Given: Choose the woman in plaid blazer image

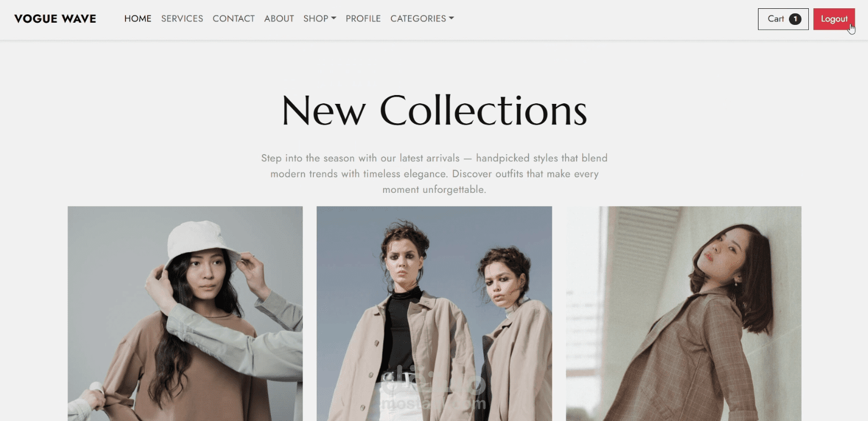Looking at the screenshot, I should (x=683, y=314).
